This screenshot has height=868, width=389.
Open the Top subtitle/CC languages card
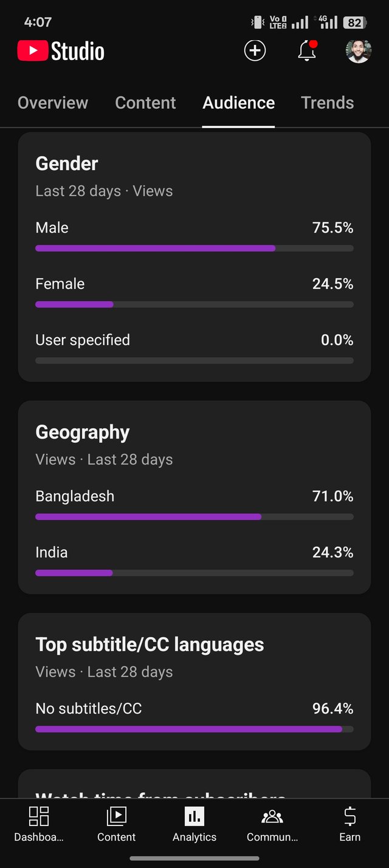150,644
